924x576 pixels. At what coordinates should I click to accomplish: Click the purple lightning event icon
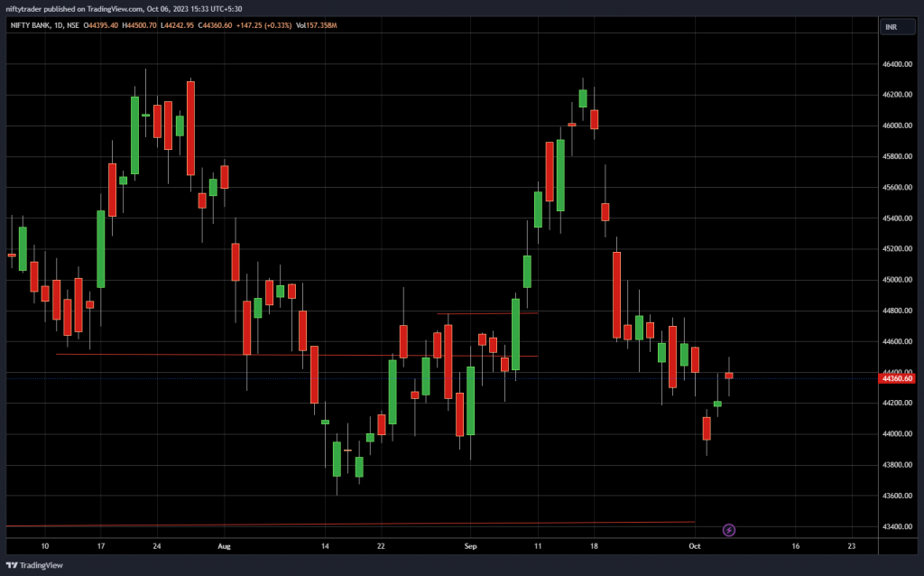[x=729, y=530]
